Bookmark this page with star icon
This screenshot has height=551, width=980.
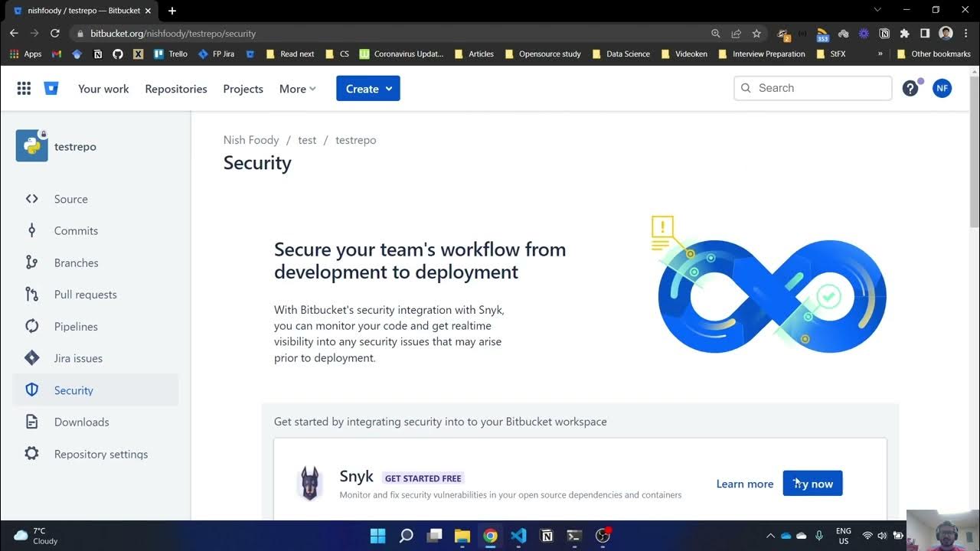[x=756, y=34]
